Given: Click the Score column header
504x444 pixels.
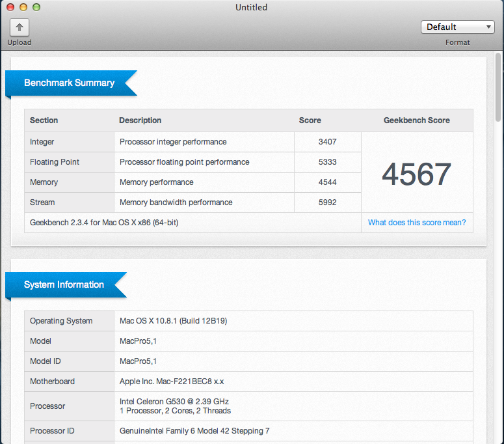Looking at the screenshot, I should [310, 120].
